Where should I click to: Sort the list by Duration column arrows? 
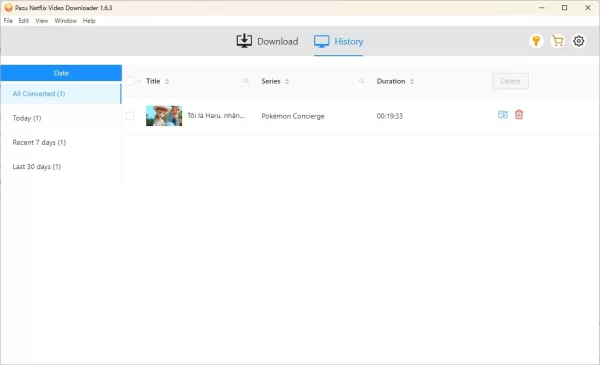click(412, 81)
